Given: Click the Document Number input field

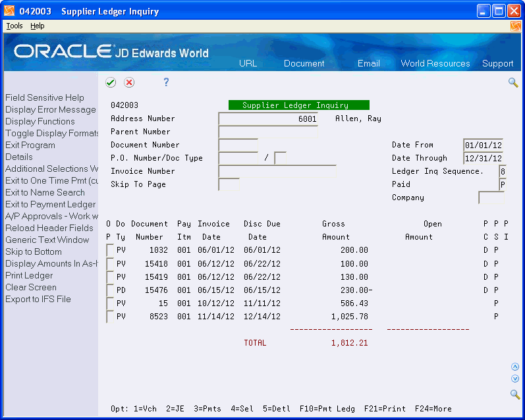Looking at the screenshot, I should [x=238, y=145].
